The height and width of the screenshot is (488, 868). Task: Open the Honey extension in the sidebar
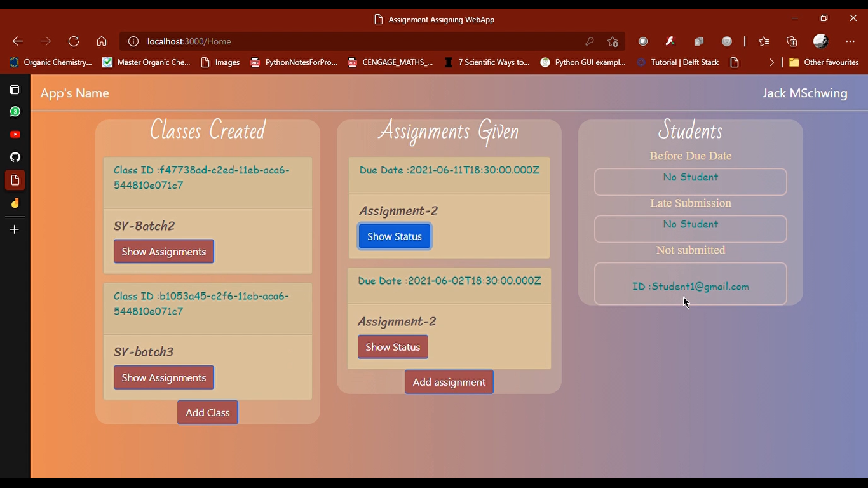point(15,203)
